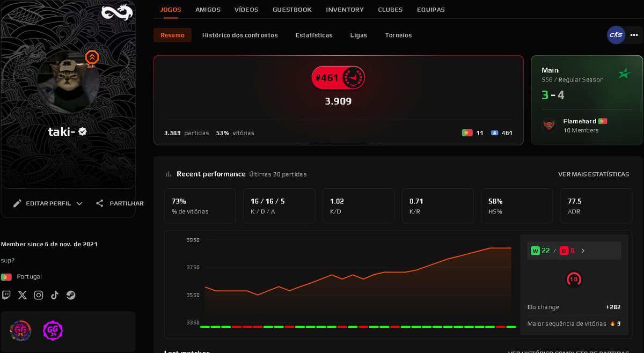
Task: Click the verified badge next to taki-
Action: [x=83, y=131]
